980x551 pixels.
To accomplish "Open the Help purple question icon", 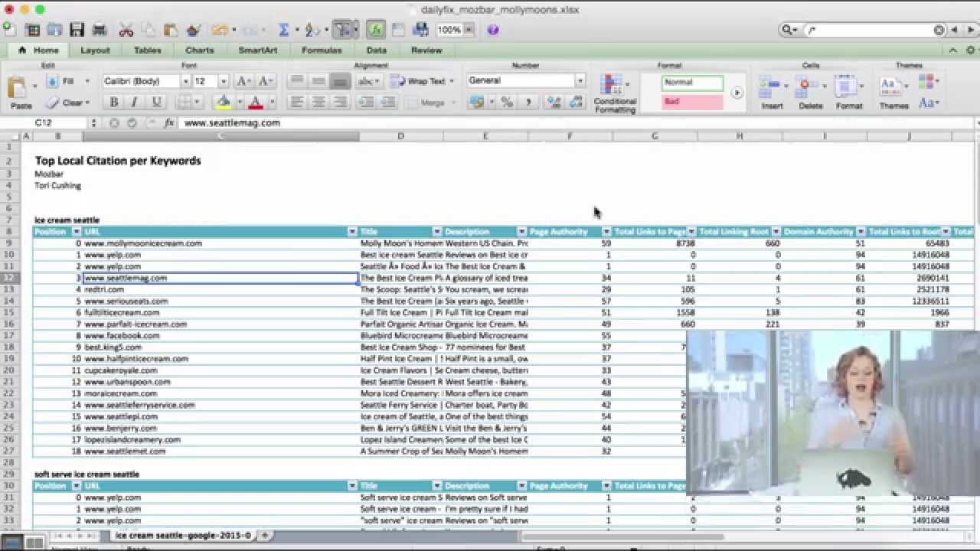I will click(x=492, y=30).
